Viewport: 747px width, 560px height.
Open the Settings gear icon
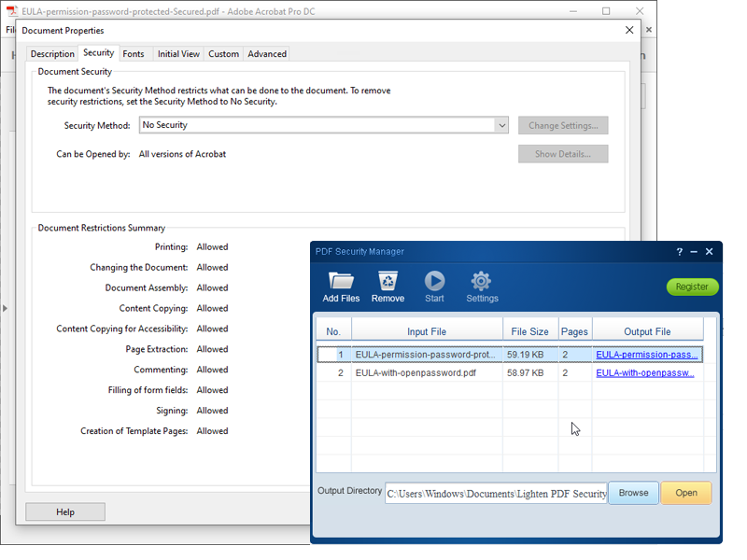pyautogui.click(x=481, y=281)
